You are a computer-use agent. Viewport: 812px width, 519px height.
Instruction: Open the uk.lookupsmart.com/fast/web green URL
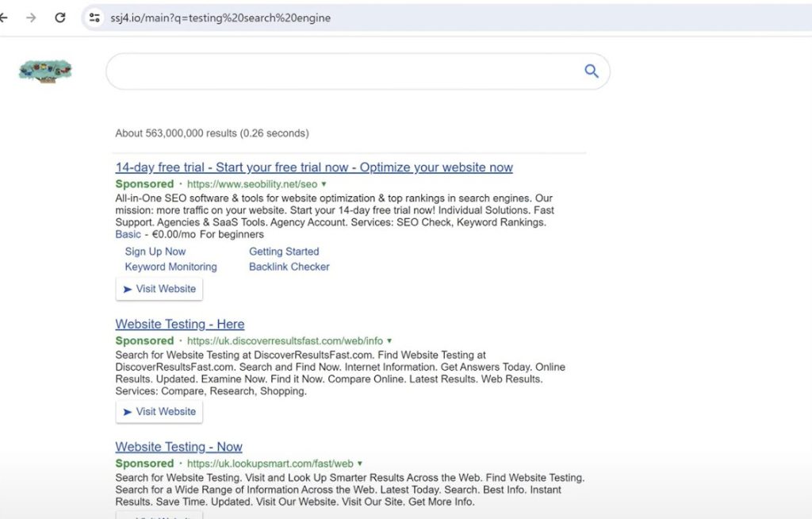tap(270, 463)
